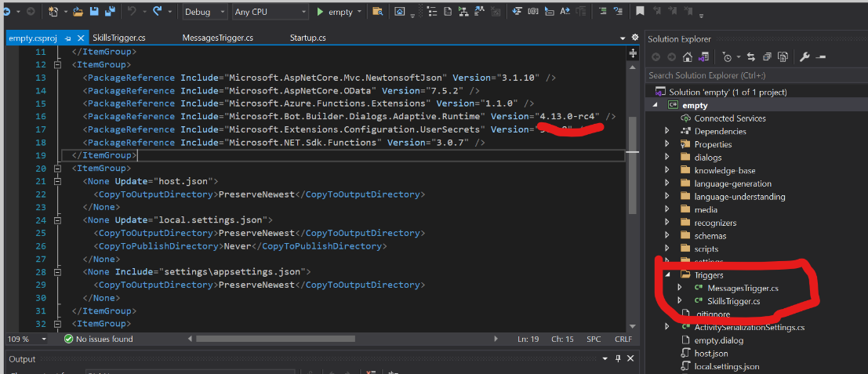Click the split editor handle above the scrollbar
This screenshot has width=868, height=374.
(x=633, y=53)
